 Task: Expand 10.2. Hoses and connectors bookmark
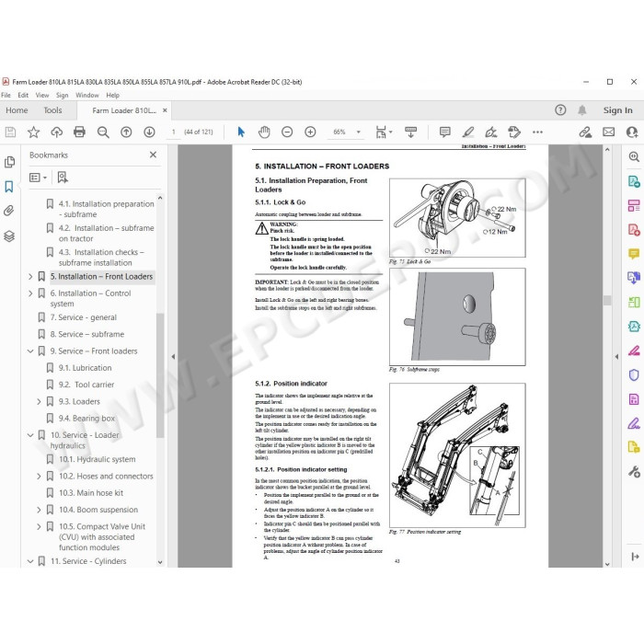pyautogui.click(x=39, y=477)
